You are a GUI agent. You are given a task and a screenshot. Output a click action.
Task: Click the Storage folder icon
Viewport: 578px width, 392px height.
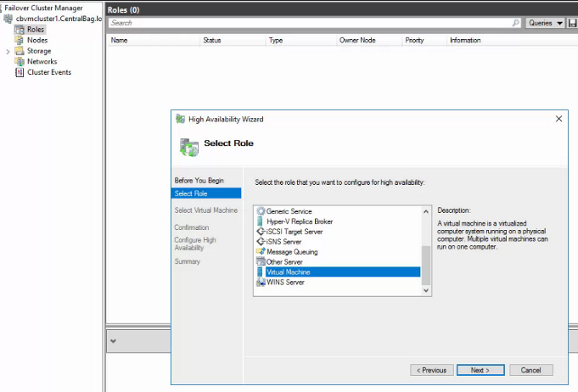pos(20,51)
